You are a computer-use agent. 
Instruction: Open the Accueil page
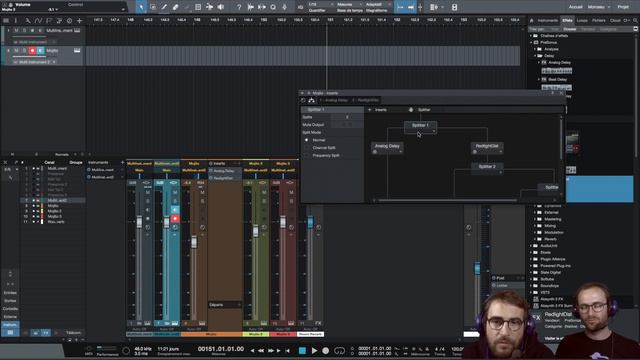point(576,7)
